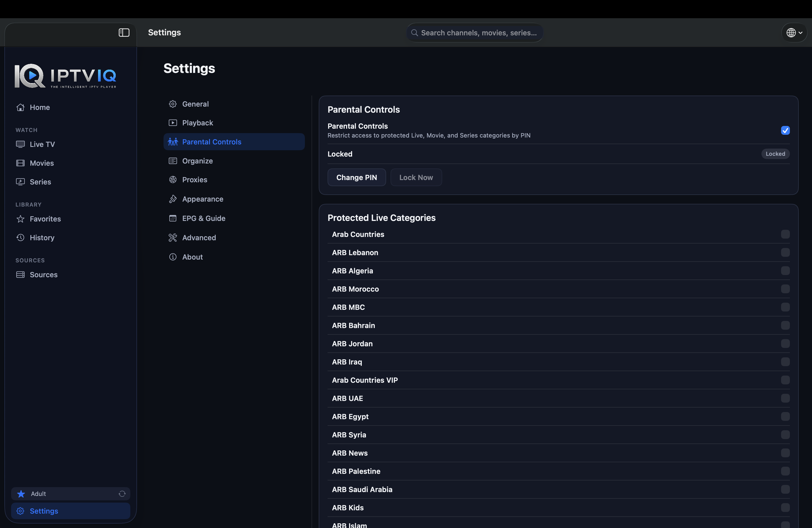Click the refresh icon next to Adult
The height and width of the screenshot is (528, 812).
pos(122,493)
